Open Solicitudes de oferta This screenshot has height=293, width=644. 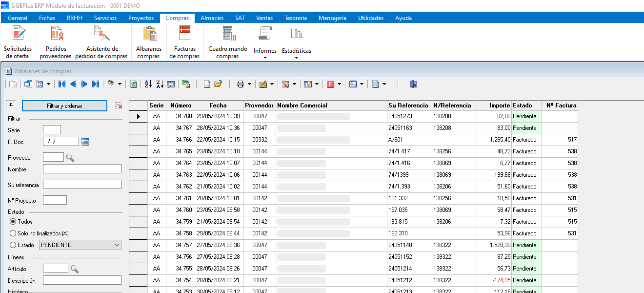18,42
